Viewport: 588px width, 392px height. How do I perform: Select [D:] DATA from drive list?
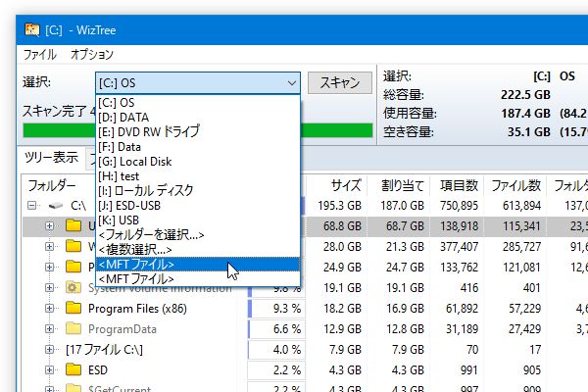(198, 118)
